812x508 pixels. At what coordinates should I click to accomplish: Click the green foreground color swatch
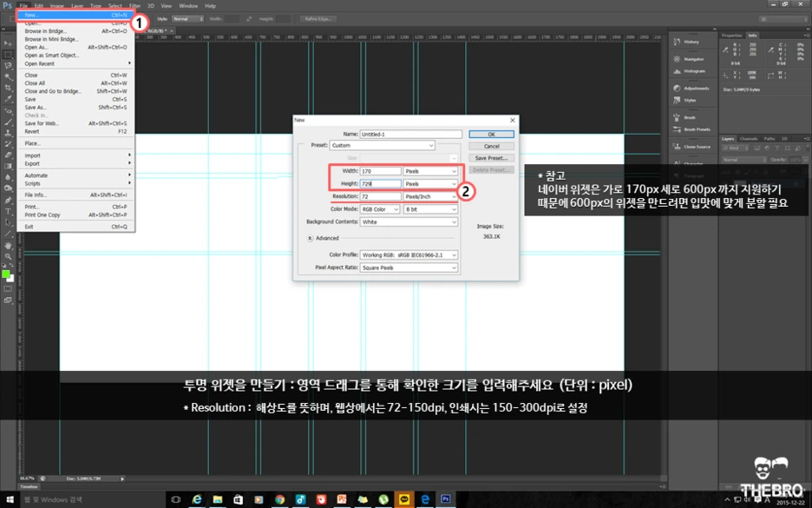pos(6,274)
